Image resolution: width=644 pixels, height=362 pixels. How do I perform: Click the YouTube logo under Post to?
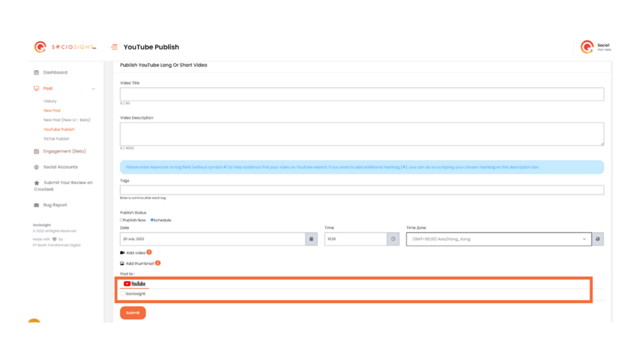[135, 283]
